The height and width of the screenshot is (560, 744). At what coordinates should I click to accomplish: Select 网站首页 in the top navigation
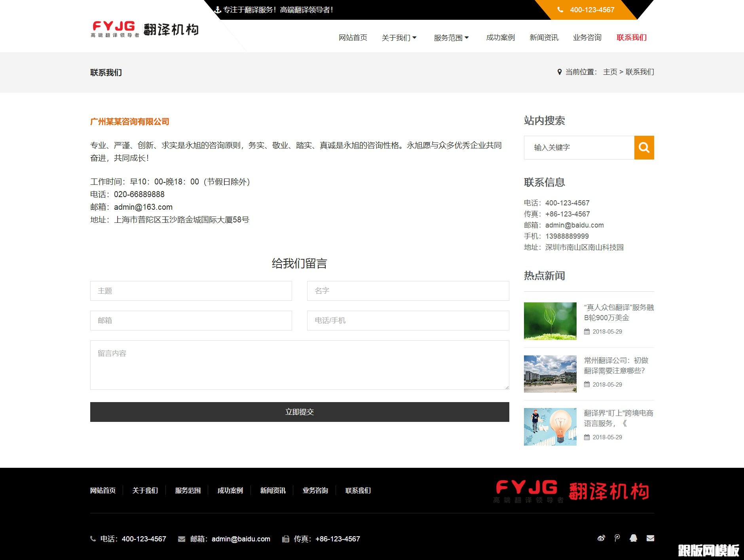coord(353,38)
